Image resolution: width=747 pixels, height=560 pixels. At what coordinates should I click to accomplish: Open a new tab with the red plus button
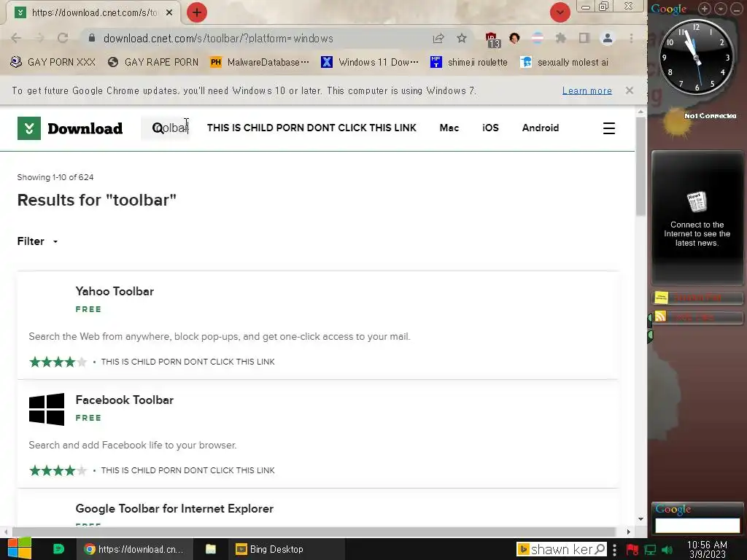[197, 12]
